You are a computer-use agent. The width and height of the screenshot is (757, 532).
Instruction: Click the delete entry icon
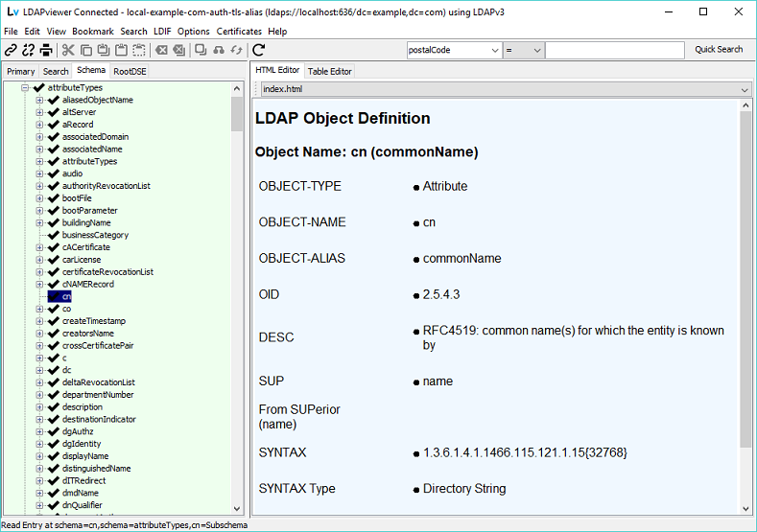coord(161,50)
